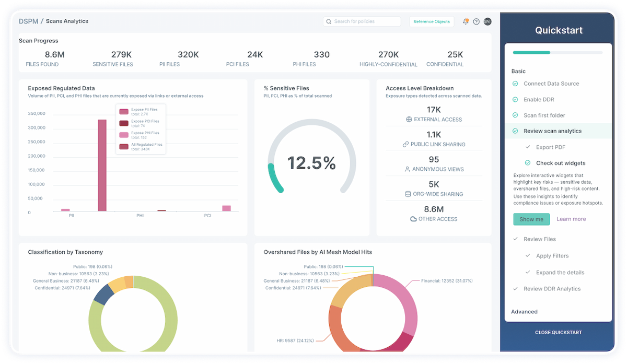Screen dimensions: 627x364
Task: Check off the Enable DDR step
Action: [x=516, y=99]
